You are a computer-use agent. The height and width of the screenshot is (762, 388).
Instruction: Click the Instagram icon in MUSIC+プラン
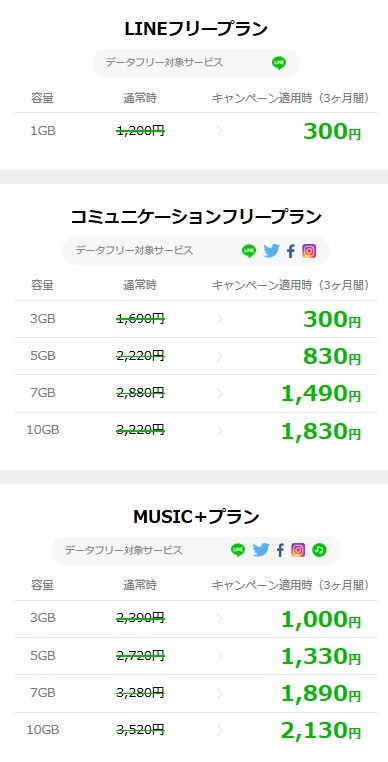(298, 550)
